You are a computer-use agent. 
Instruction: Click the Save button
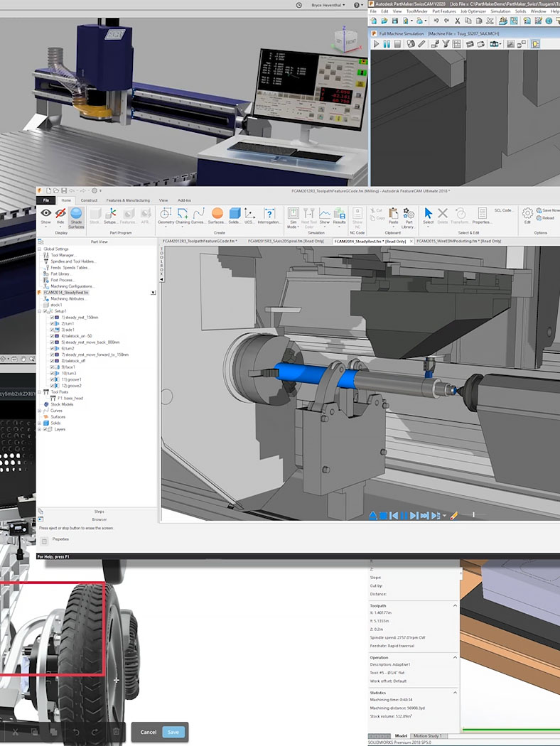[x=173, y=732]
